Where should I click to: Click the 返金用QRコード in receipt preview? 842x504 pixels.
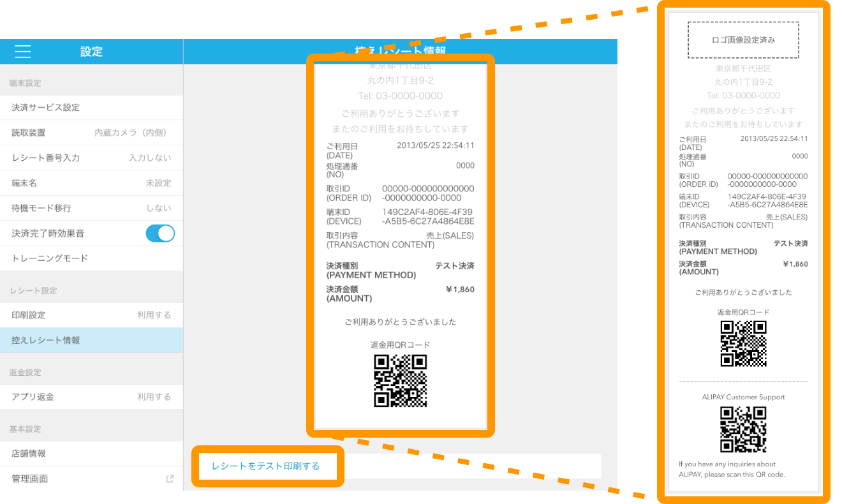[x=401, y=381]
